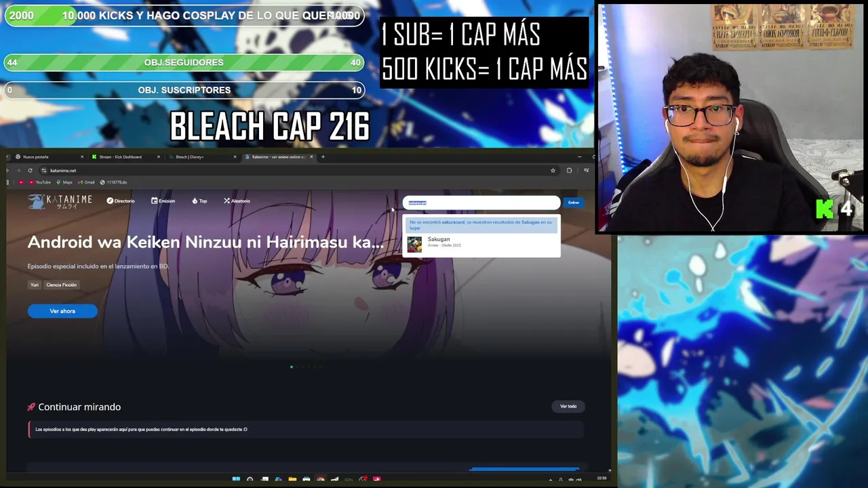Click the OBJ. SEGUIDORES progress bar
The image size is (868, 488).
[x=184, y=62]
